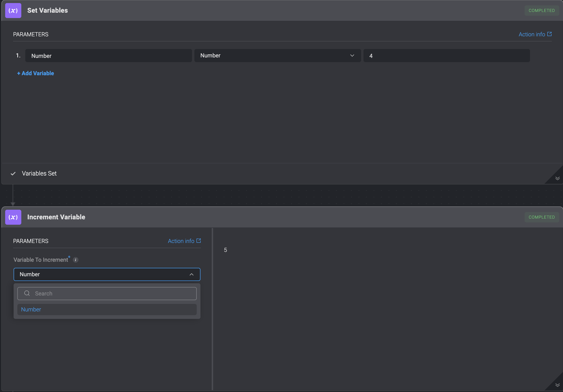Click the checkmark icon next to Variables Set
563x392 pixels.
pyautogui.click(x=13, y=174)
